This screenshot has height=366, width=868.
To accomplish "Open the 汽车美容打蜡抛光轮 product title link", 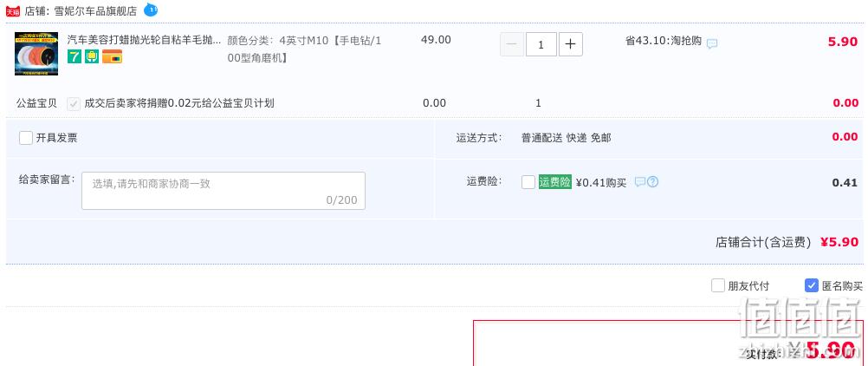I will point(144,40).
